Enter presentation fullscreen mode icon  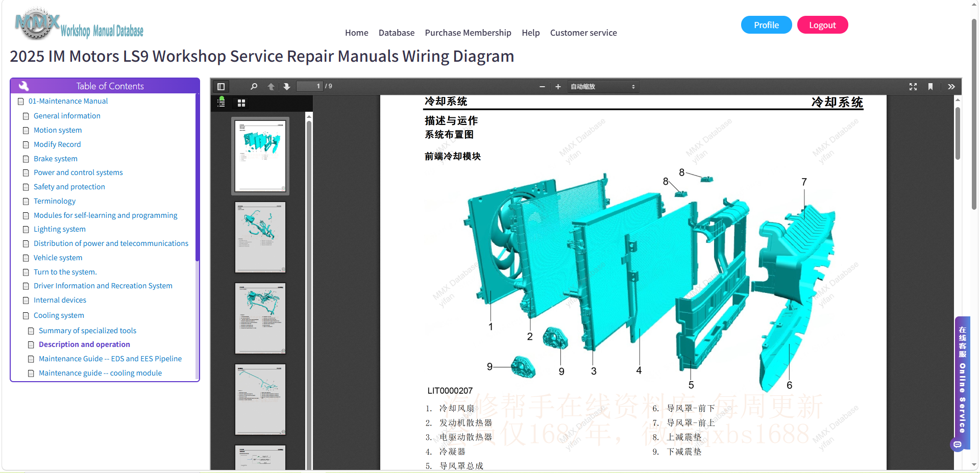click(x=913, y=87)
